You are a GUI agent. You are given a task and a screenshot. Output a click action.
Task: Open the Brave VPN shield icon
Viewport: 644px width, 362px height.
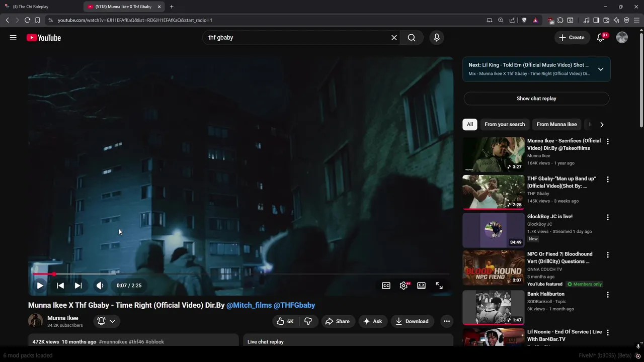tap(626, 20)
